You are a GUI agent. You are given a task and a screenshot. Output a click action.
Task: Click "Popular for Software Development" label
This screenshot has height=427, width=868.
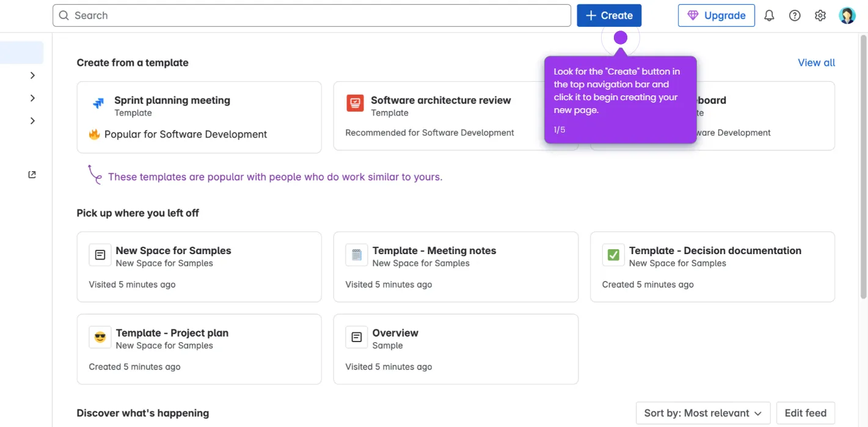(x=186, y=134)
